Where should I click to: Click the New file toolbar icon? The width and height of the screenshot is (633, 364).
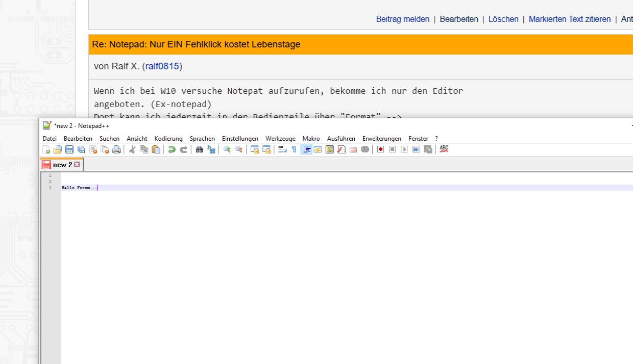46,149
